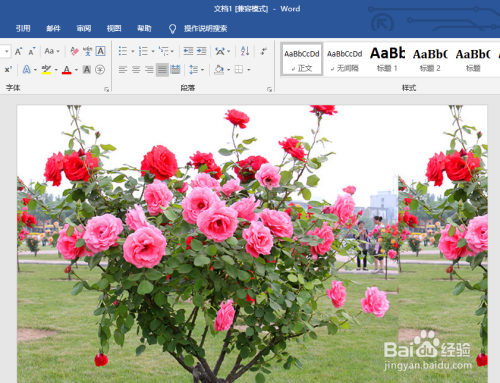Viewport: 500px width, 383px height.
Task: Click the Clear Formatting eraser icon
Action: [x=74, y=51]
